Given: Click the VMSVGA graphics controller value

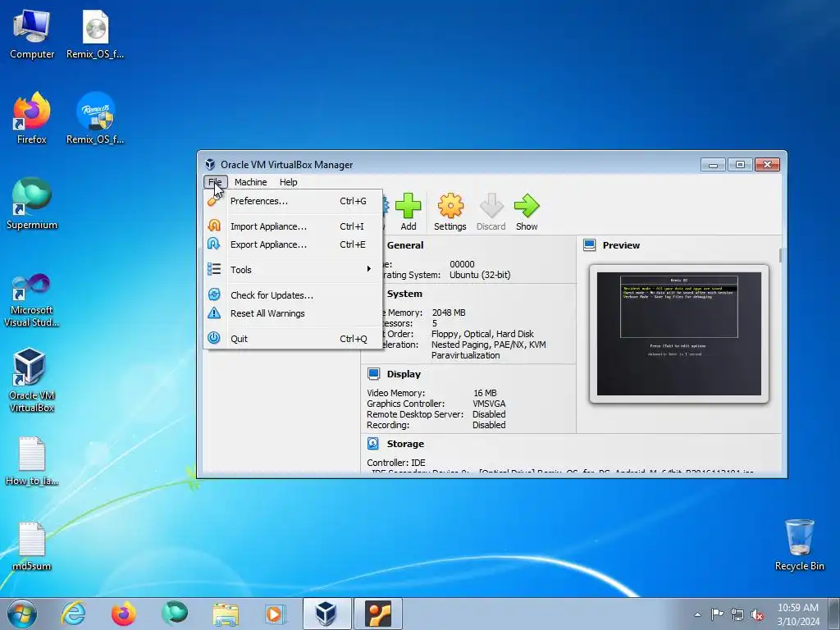Looking at the screenshot, I should coord(489,404).
